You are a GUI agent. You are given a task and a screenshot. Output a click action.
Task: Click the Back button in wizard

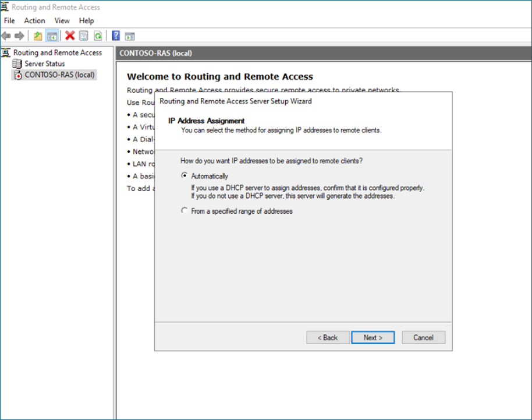pos(327,337)
